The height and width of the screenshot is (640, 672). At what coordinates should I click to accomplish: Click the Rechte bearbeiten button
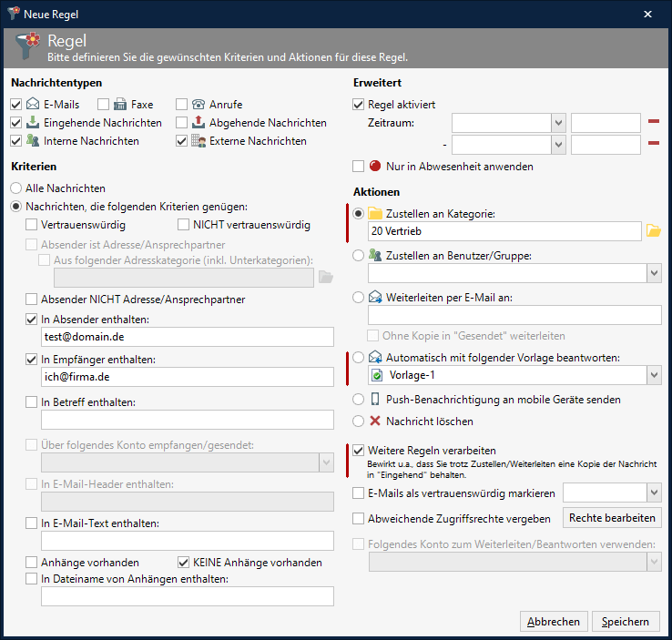click(613, 518)
